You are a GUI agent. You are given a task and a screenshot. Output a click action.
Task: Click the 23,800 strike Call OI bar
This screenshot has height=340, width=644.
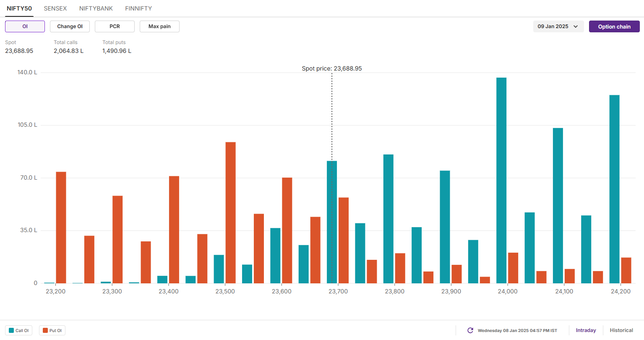388,219
